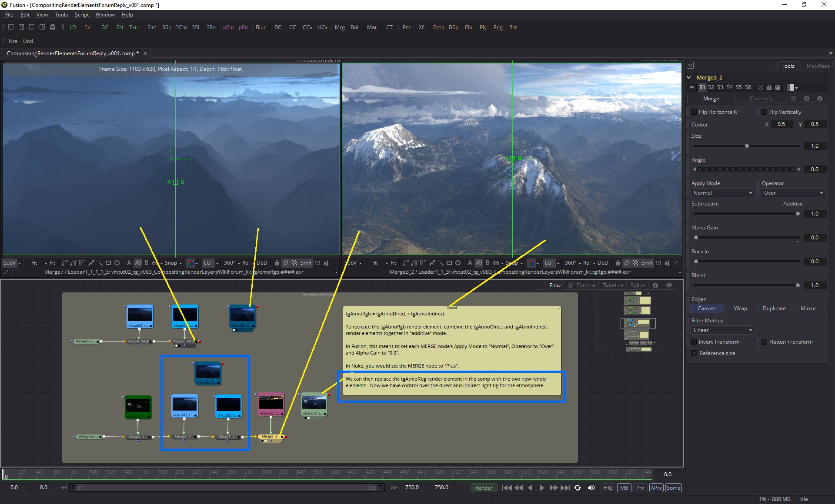Click the Size slider handle
The width and height of the screenshot is (835, 504).
tap(747, 146)
